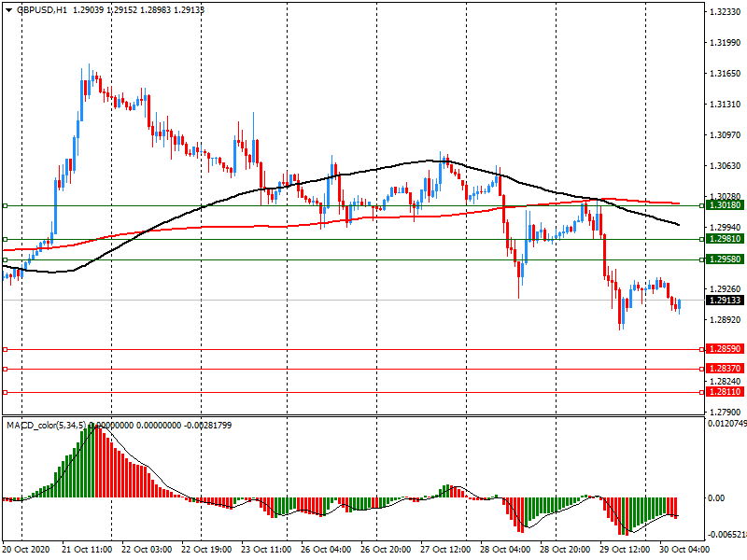747x560 pixels.
Task: Select right-end handle of red 1.28110 line
Action: click(x=702, y=392)
